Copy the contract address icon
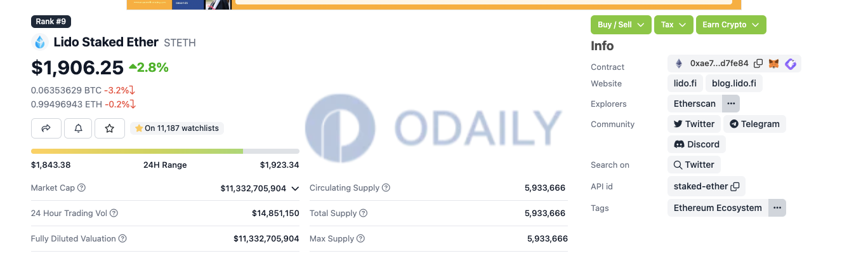868x258 pixels. [x=758, y=64]
